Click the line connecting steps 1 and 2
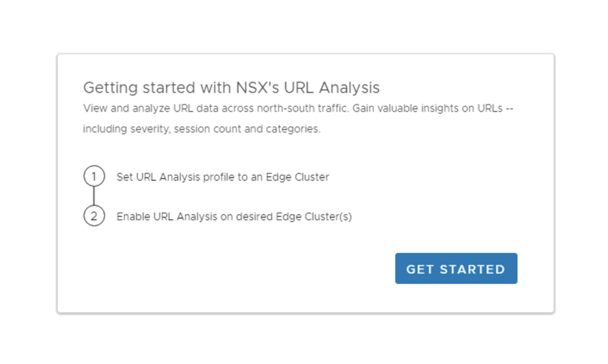 (x=94, y=197)
